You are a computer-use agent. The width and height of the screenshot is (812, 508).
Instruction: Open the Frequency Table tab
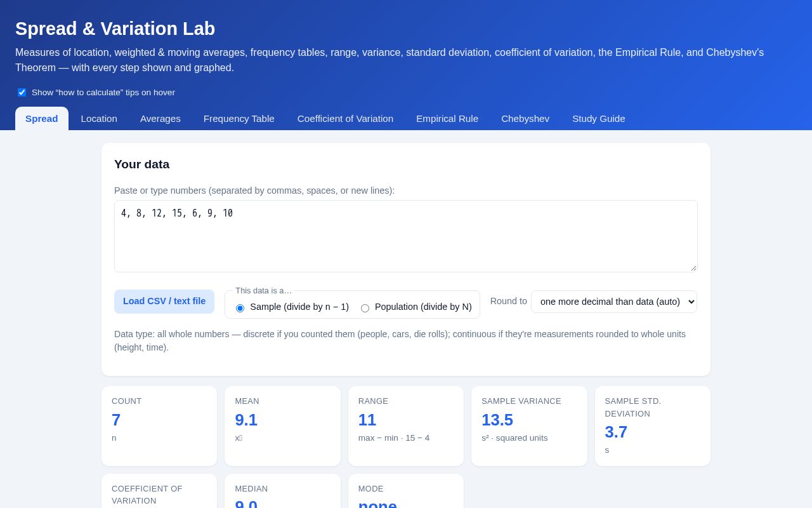(x=239, y=119)
